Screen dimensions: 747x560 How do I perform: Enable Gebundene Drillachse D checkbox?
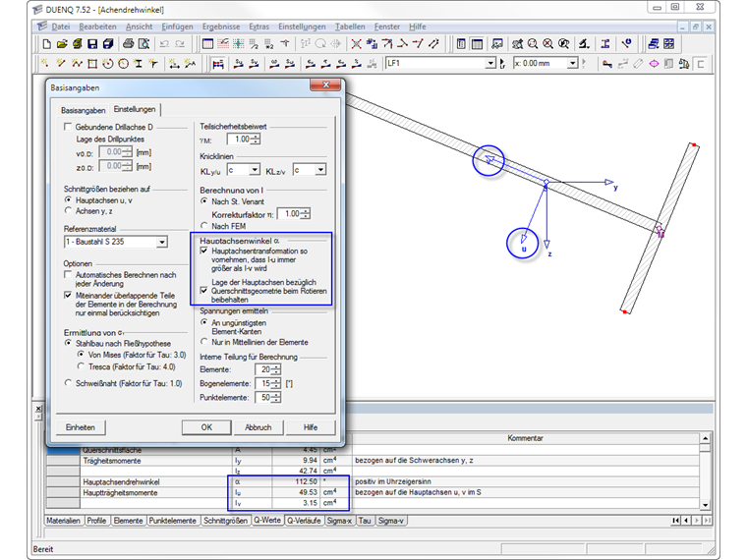[68, 127]
